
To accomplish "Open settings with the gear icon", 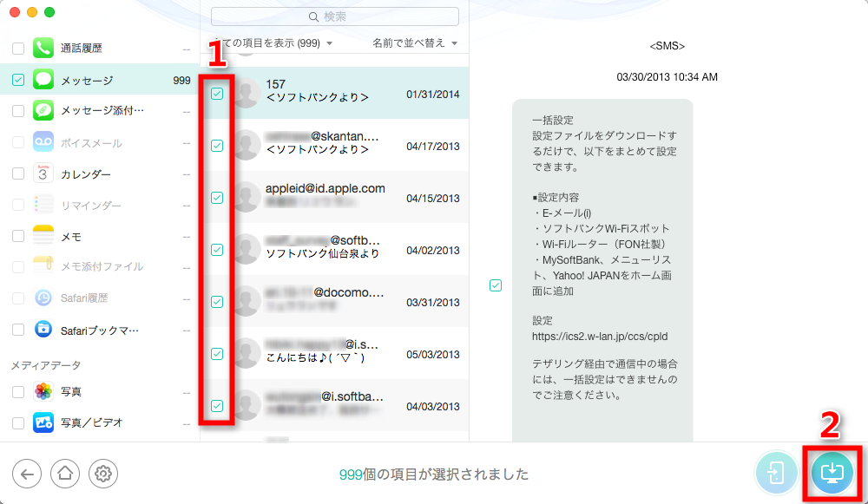I will pyautogui.click(x=103, y=475).
